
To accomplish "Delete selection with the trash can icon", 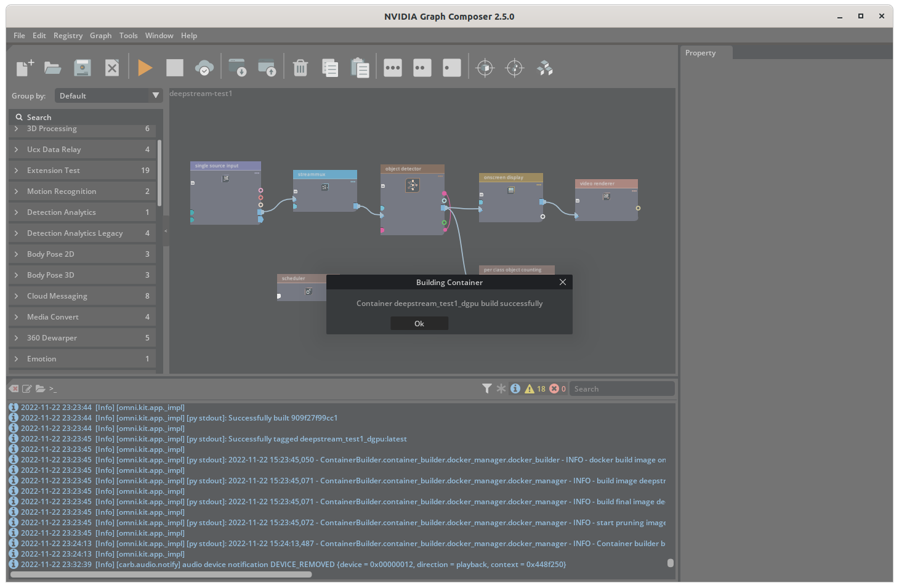I will [300, 68].
